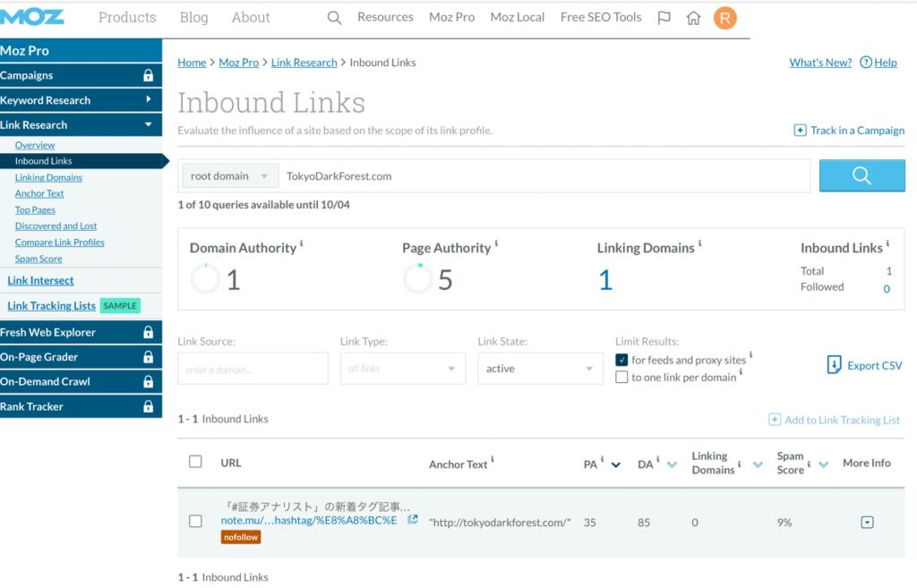Open the home icon in top bar

[693, 18]
